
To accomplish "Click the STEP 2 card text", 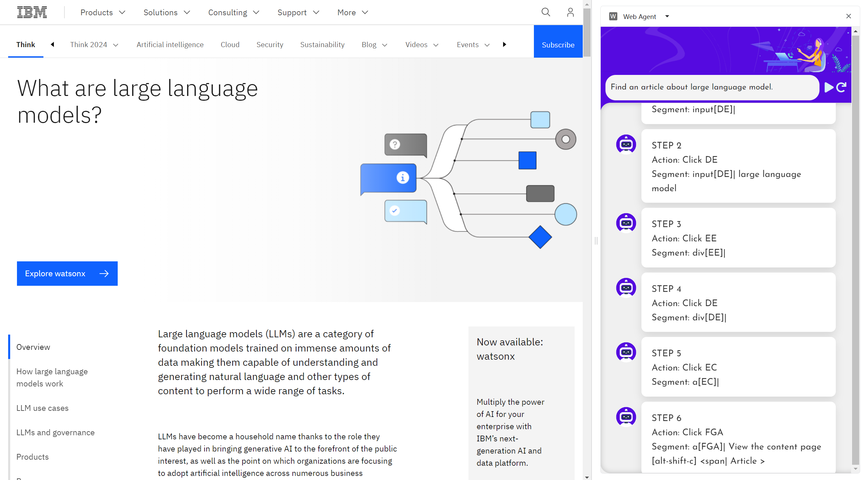I will click(738, 166).
